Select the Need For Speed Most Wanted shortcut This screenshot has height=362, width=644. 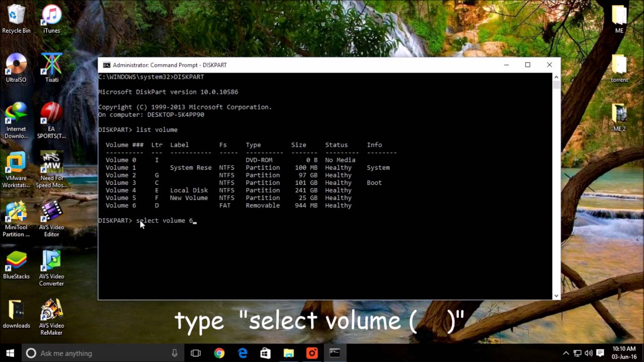[x=51, y=170]
